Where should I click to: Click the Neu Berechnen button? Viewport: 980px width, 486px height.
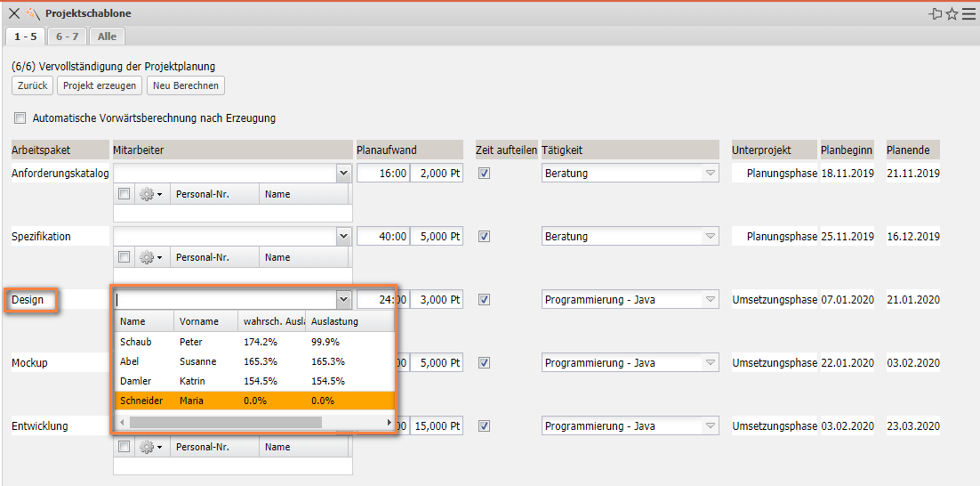(x=186, y=85)
